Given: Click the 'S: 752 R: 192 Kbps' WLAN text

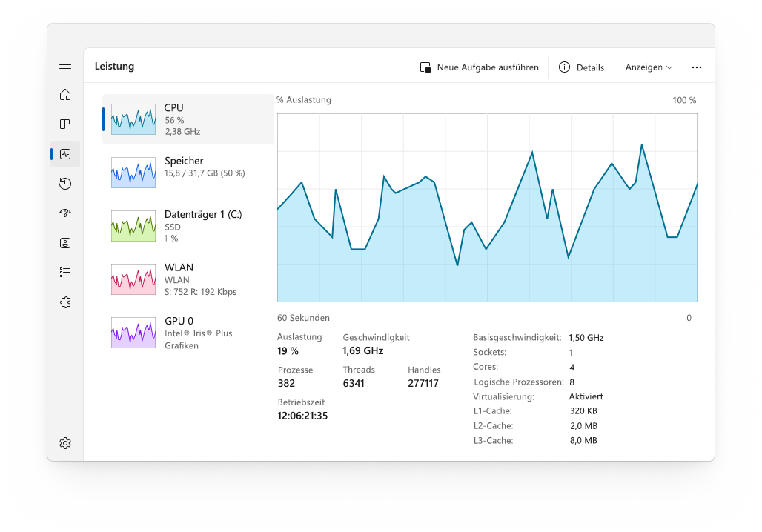Looking at the screenshot, I should (201, 291).
